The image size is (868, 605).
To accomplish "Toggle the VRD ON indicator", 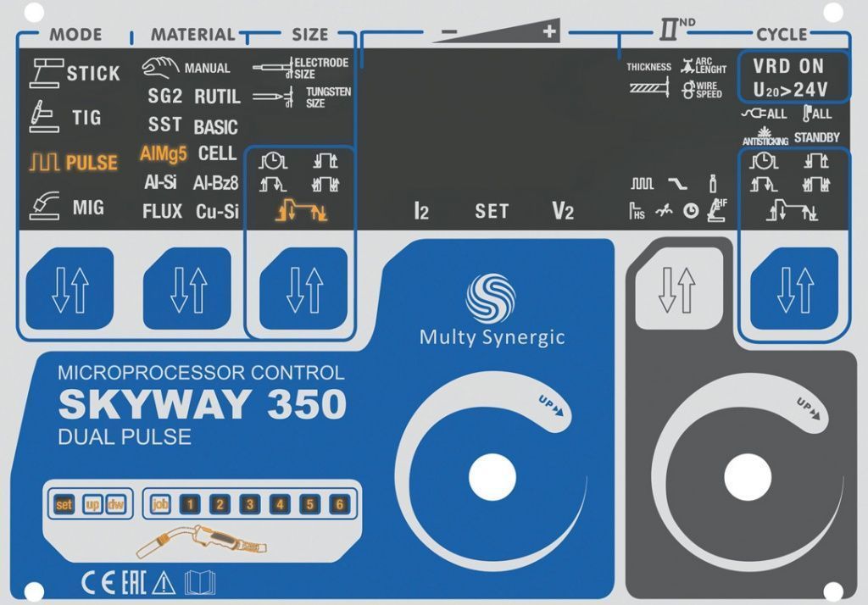I will pyautogui.click(x=787, y=66).
